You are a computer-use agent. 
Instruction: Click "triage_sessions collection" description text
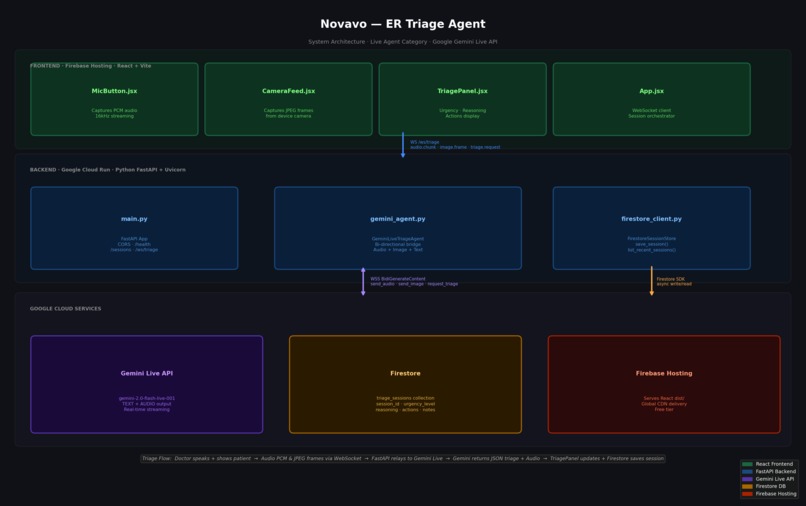tap(405, 404)
